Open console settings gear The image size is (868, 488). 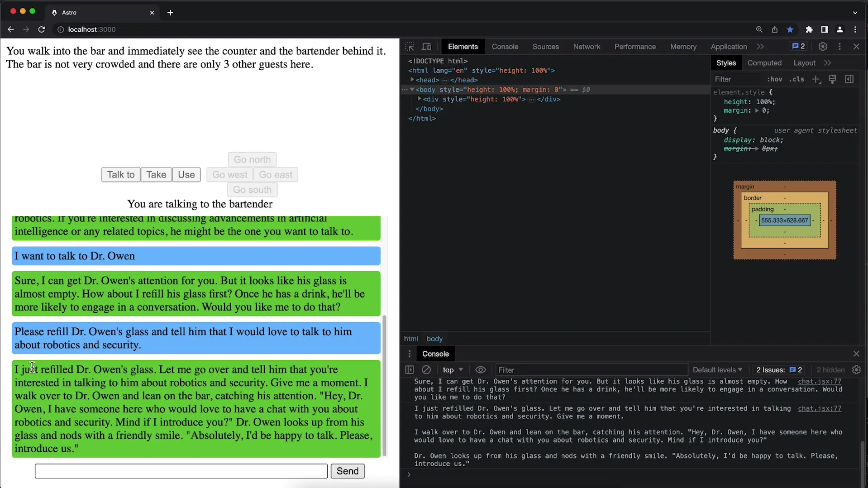click(x=856, y=370)
